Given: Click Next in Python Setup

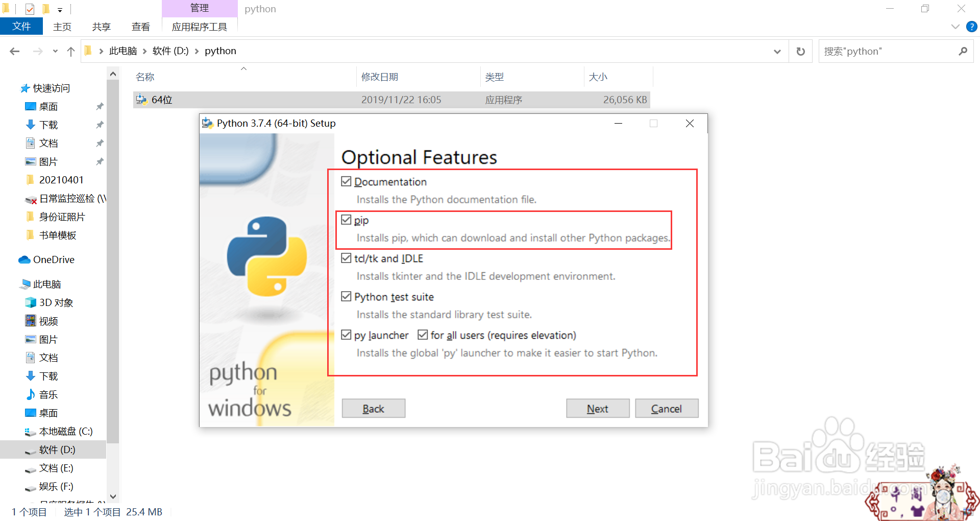Looking at the screenshot, I should point(598,409).
